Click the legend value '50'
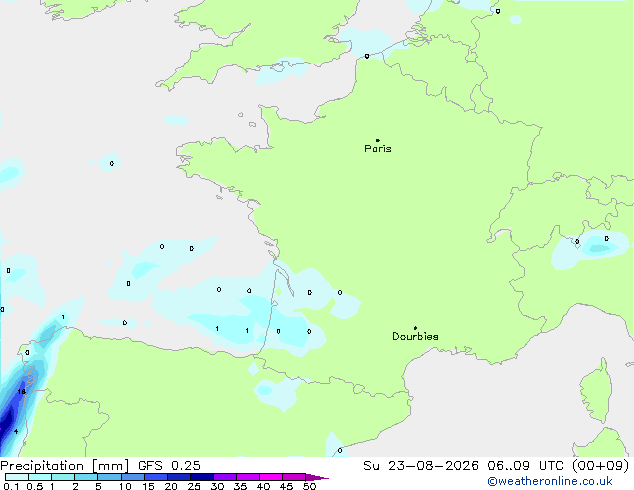This screenshot has height=490, width=634. (310, 486)
